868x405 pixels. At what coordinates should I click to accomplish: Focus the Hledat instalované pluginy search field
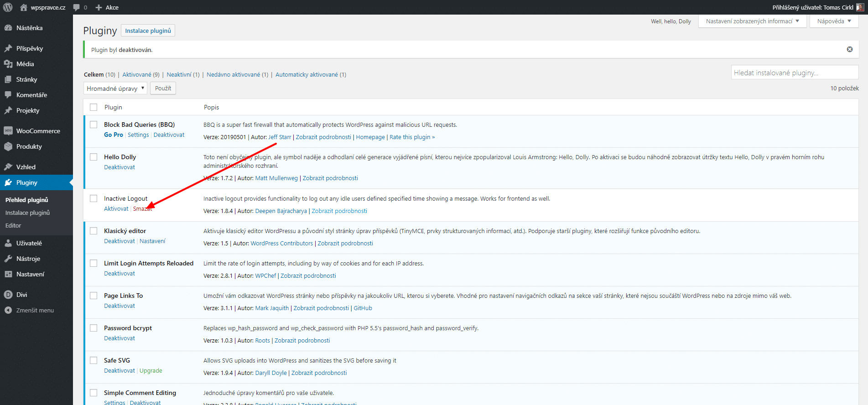(795, 73)
